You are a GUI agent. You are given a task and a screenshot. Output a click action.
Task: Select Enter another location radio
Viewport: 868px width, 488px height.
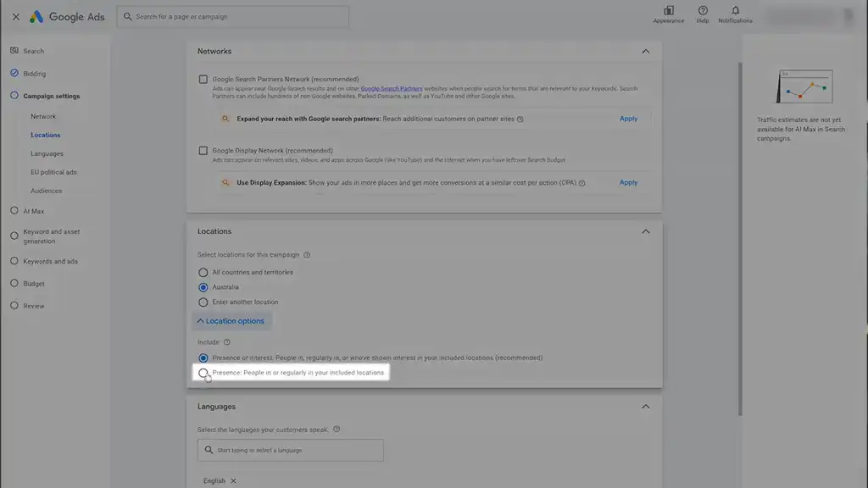coord(203,302)
